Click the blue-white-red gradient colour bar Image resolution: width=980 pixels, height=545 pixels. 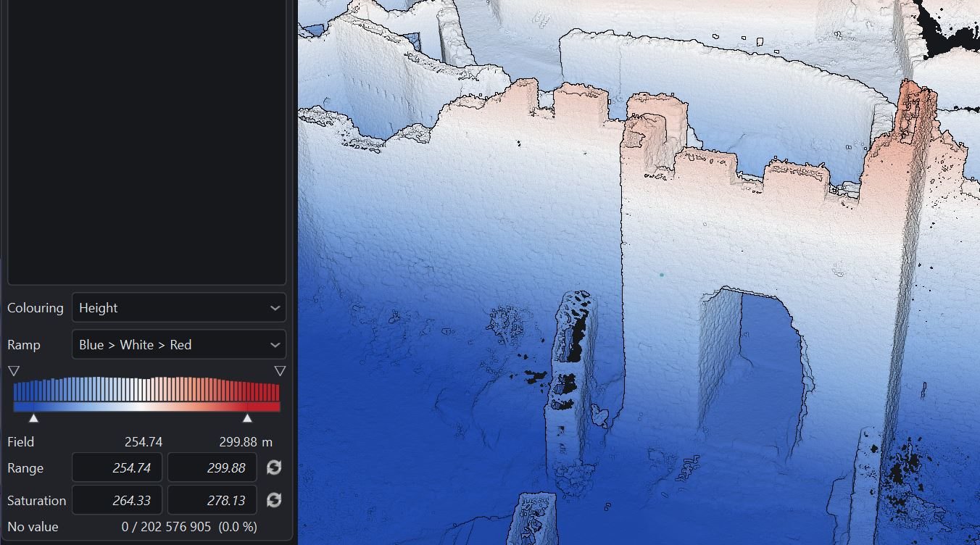(146, 407)
